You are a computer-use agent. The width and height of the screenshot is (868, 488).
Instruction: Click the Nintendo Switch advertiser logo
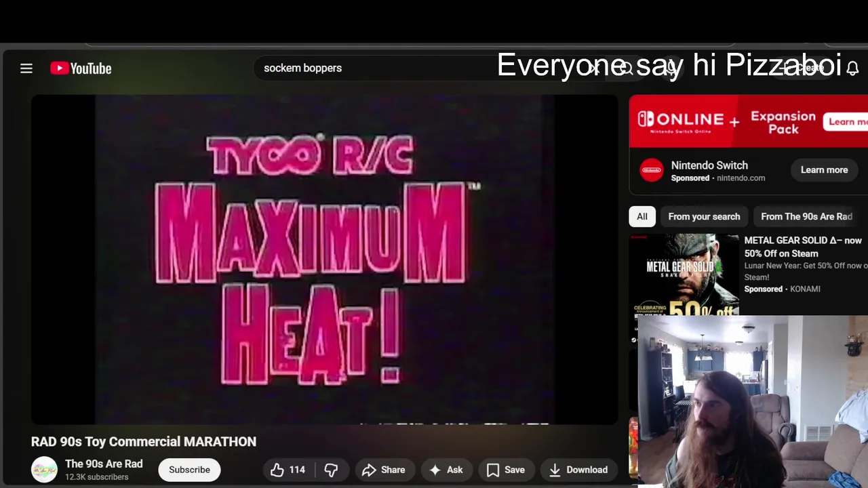pos(652,170)
